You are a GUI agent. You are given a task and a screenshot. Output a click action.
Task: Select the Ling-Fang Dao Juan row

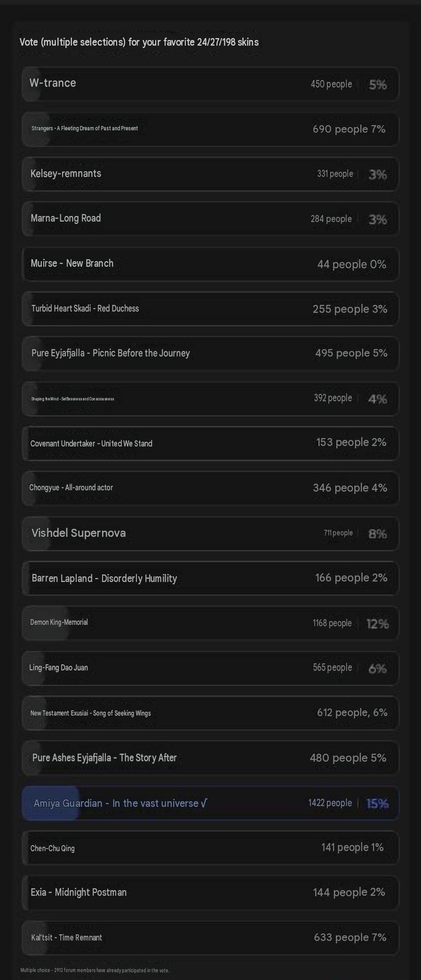pyautogui.click(x=210, y=668)
